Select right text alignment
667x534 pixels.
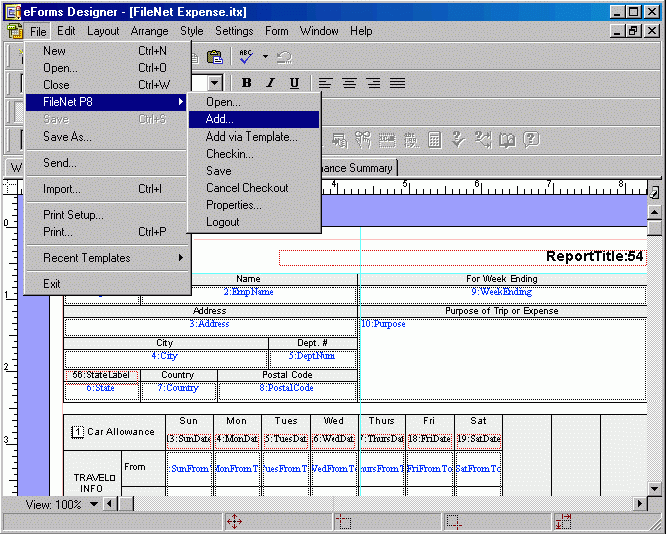(x=373, y=83)
